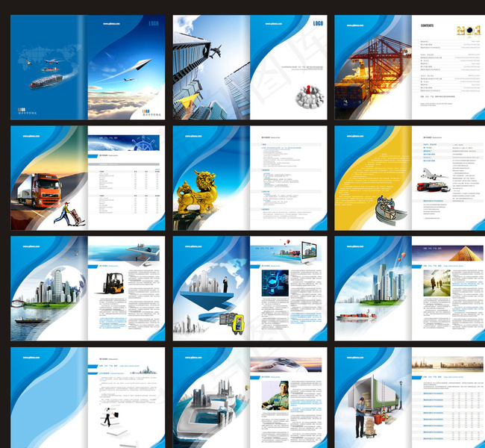
Task: Select the golden lion statue
Action: [197, 192]
